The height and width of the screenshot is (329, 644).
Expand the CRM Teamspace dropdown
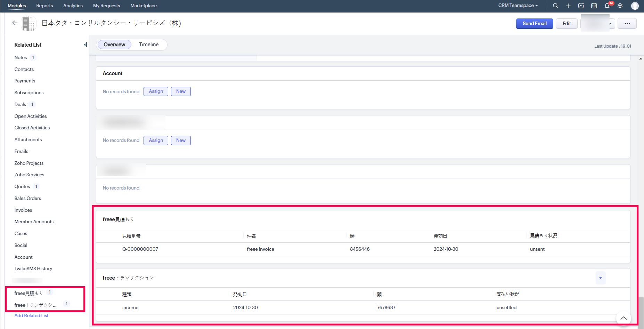[x=518, y=6]
